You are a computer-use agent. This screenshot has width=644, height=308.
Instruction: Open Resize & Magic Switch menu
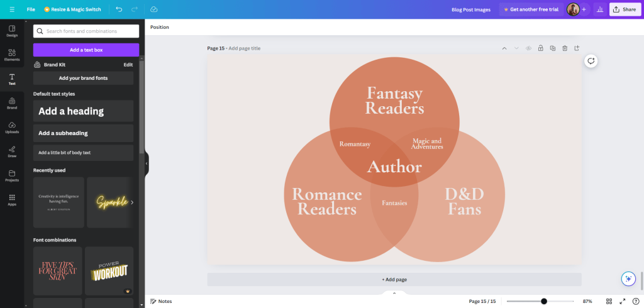pos(72,9)
